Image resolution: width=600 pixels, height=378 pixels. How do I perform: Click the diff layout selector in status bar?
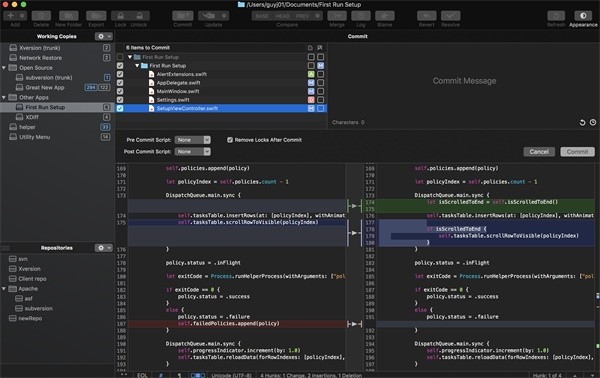click(x=198, y=375)
